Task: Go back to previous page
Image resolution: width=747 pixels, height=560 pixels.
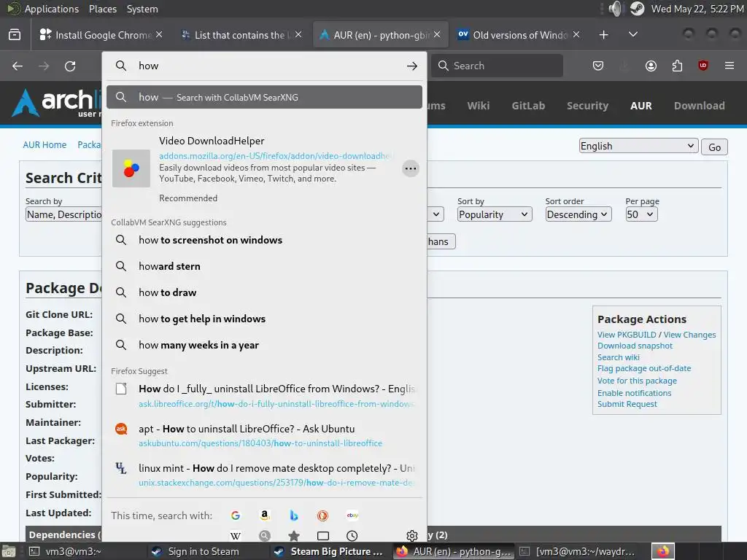Action: pyautogui.click(x=18, y=66)
